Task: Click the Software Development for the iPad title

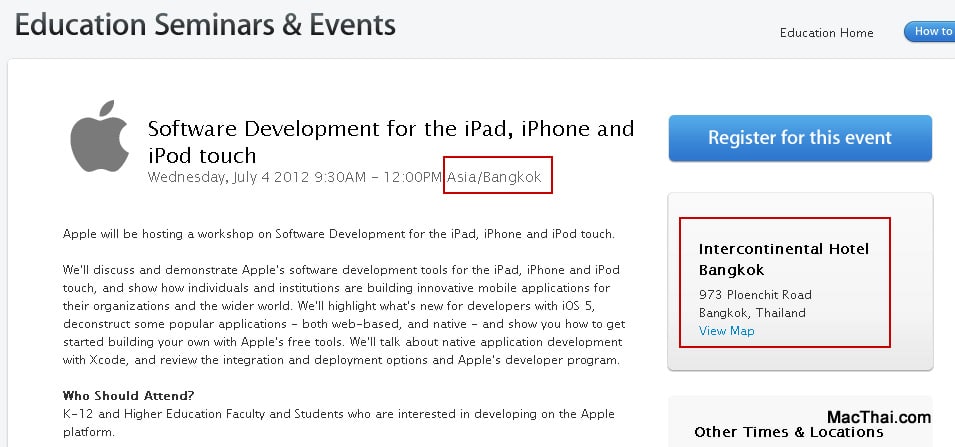Action: [x=391, y=141]
